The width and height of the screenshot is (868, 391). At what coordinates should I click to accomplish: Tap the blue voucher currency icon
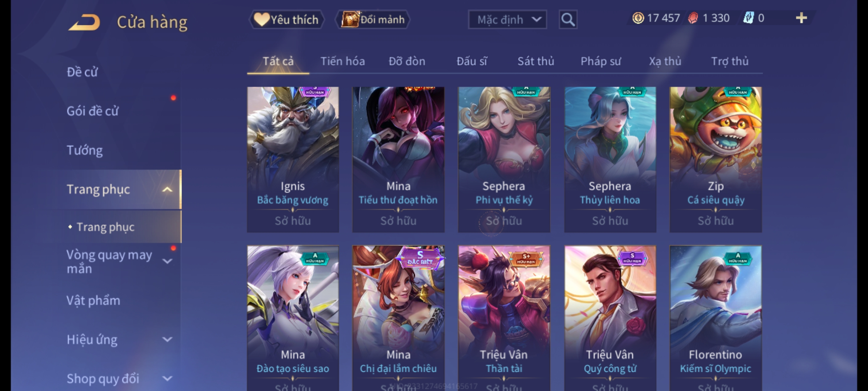click(x=748, y=18)
